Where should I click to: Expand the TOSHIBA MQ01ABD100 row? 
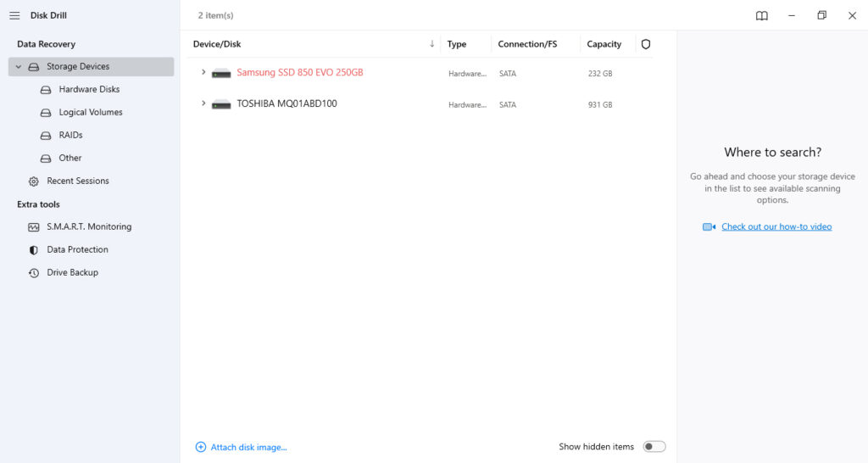tap(203, 103)
